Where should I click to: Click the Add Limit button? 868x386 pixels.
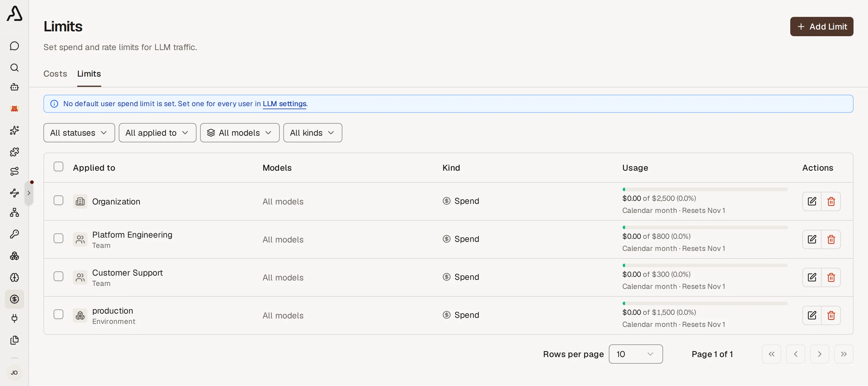(x=822, y=27)
